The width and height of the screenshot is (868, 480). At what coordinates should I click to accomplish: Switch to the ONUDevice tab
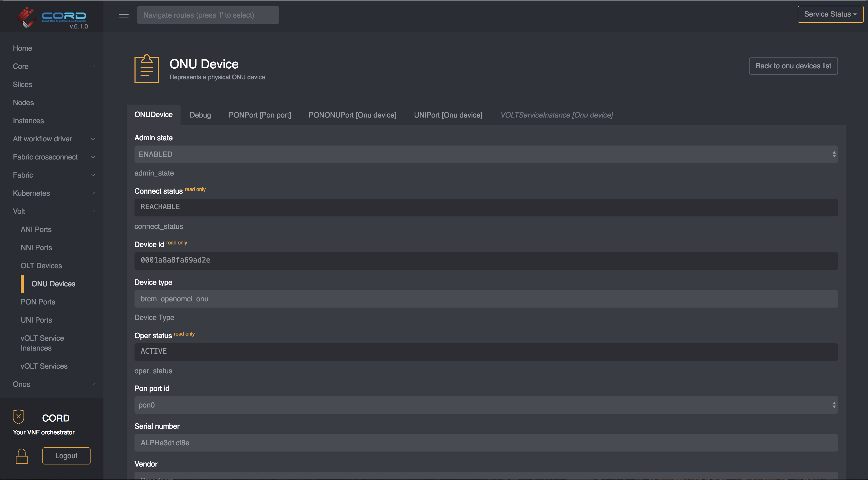click(153, 115)
